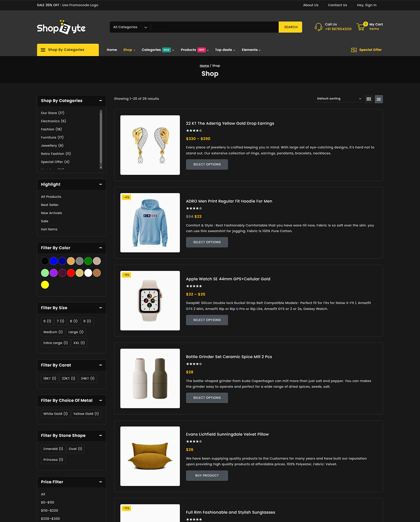Screen dimensions: 420x522
Task: Toggle the Extra Large size filter
Action: tap(55, 343)
